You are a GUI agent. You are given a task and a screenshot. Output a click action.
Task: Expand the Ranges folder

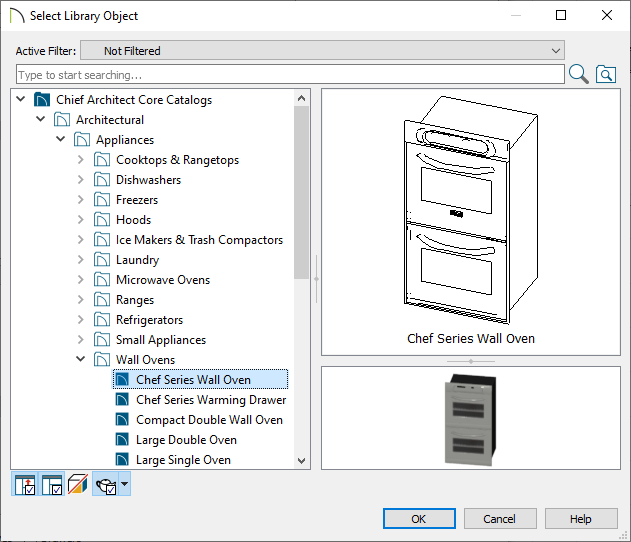80,299
